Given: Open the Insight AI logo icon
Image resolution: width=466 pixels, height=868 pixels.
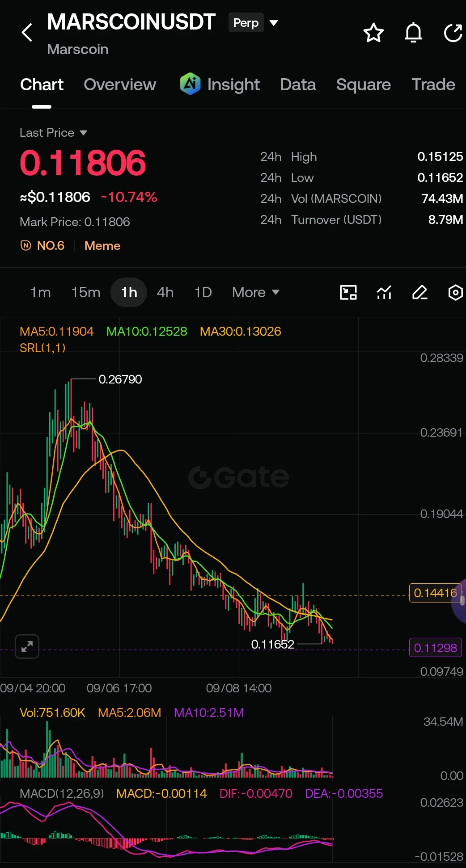Looking at the screenshot, I should (x=190, y=84).
